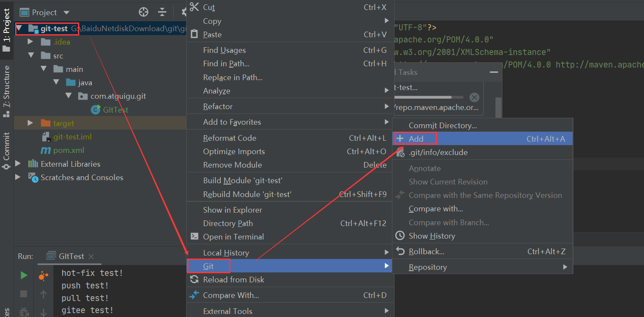Select Build Module 'git-test'
The image size is (644, 317).
pyautogui.click(x=290, y=181)
